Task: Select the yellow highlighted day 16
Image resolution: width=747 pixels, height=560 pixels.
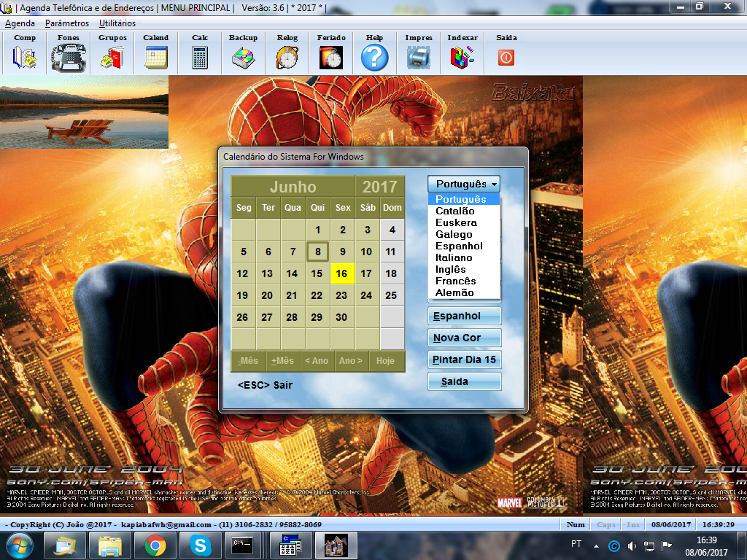Action: pos(342,273)
